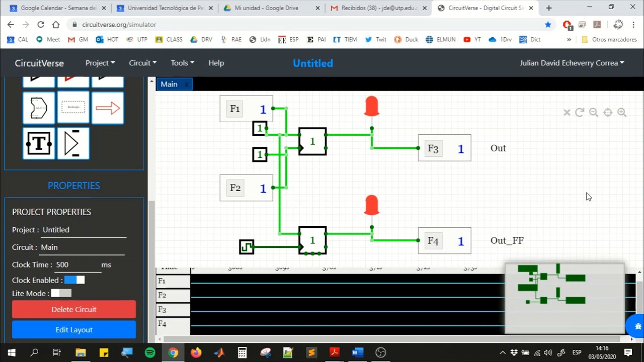
Task: Open the Drive bookmark DRV
Action: pos(201,40)
